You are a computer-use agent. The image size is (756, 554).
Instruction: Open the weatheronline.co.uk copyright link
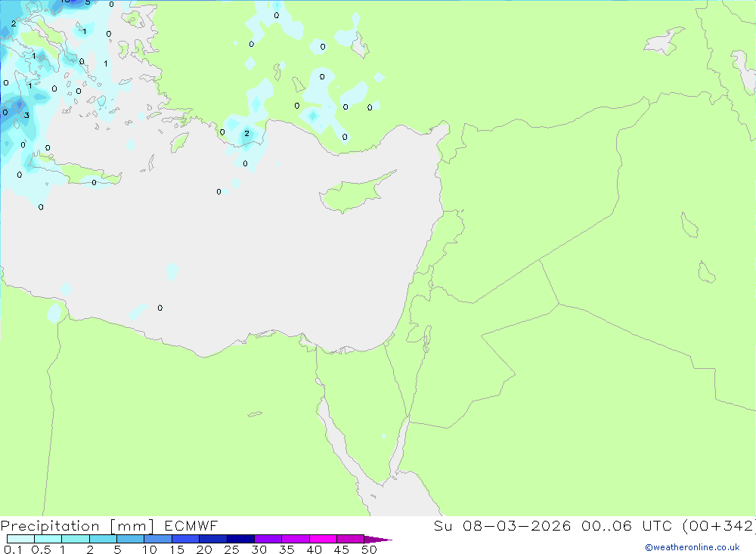pos(692,547)
